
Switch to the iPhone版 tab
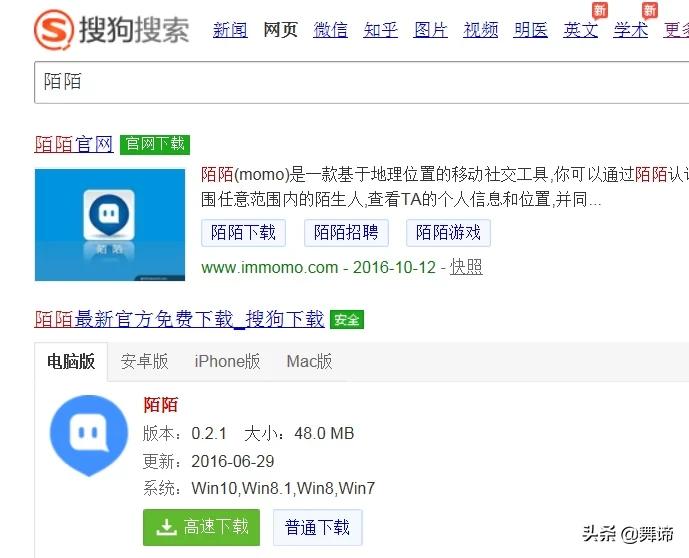pyautogui.click(x=227, y=362)
